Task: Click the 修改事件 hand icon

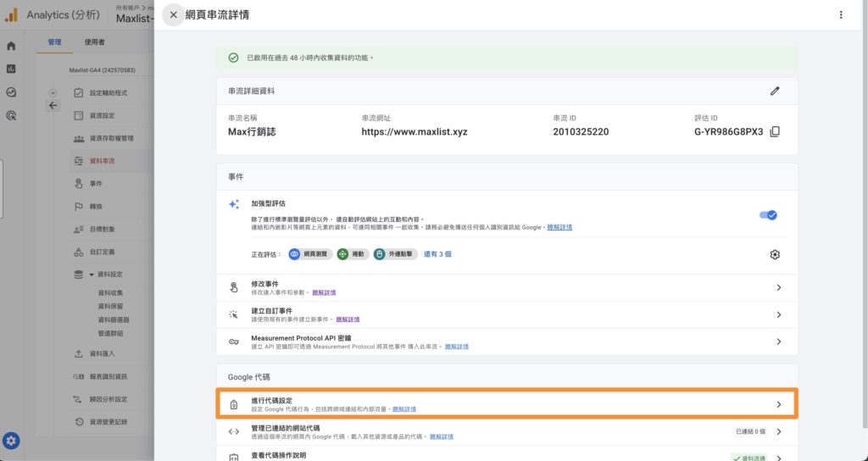Action: pos(234,288)
